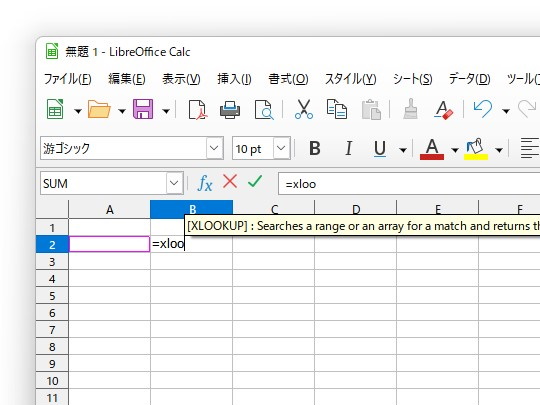The height and width of the screenshot is (405, 540).
Task: Toggle Italic formatting
Action: click(349, 148)
